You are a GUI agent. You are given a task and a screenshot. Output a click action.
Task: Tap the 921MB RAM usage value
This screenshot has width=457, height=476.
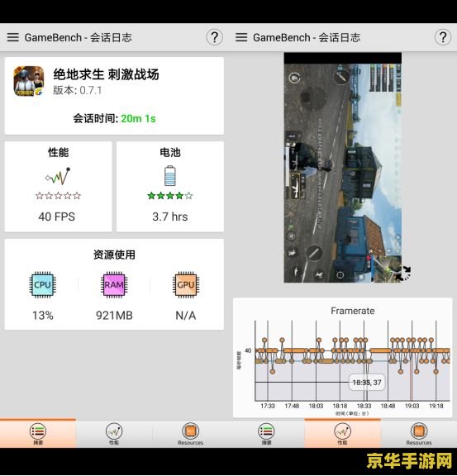tap(114, 316)
